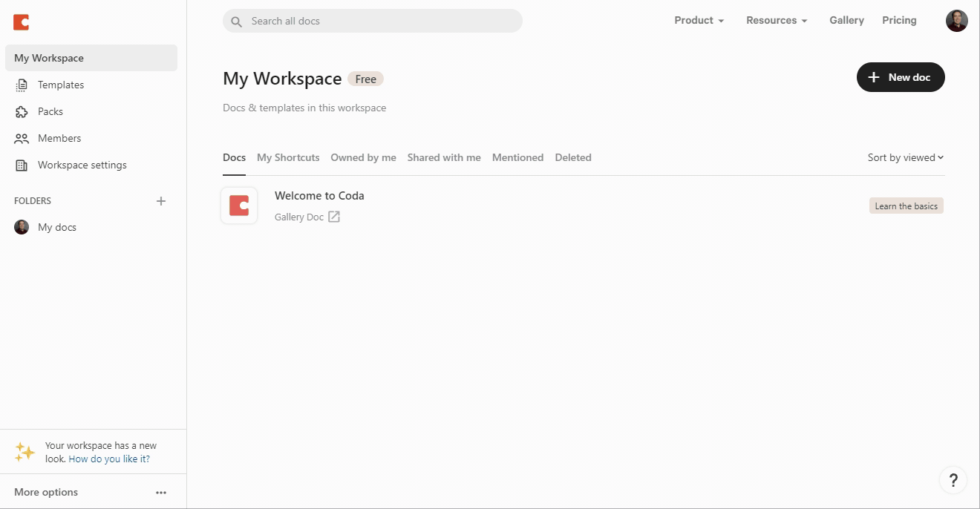Switch to the Shared with me tab
Image resolution: width=980 pixels, height=509 pixels.
coord(444,157)
